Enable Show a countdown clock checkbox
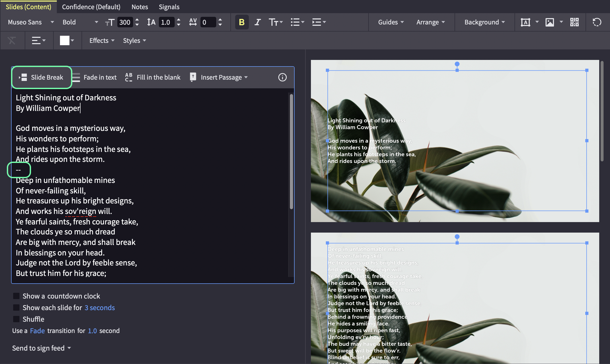Image resolution: width=610 pixels, height=364 pixels. point(16,296)
